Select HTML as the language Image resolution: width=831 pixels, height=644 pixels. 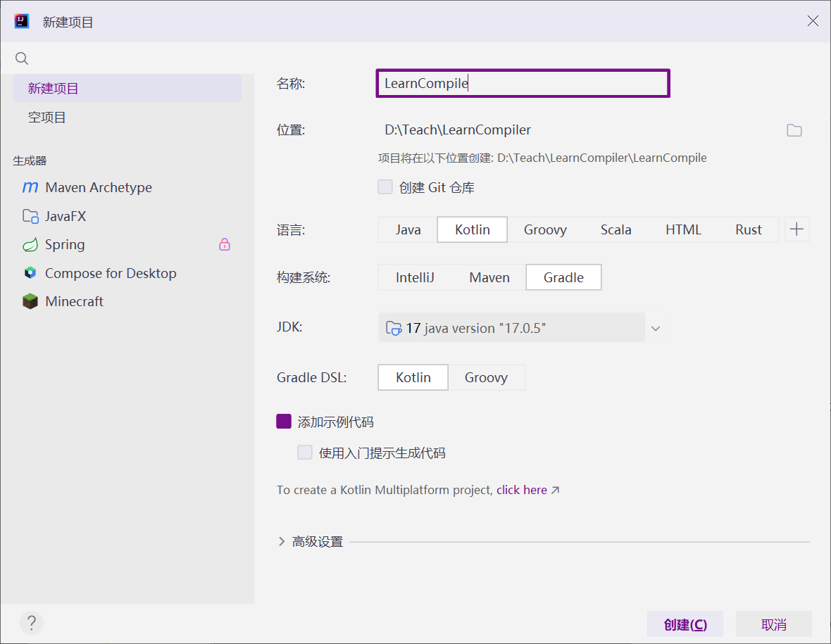683,230
